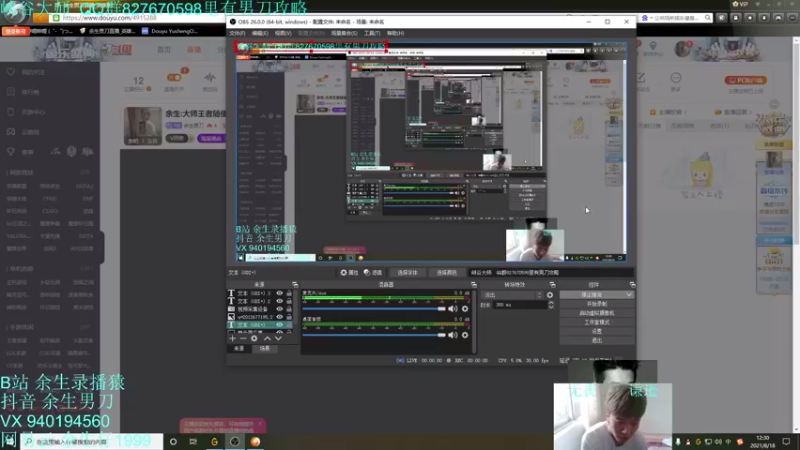
Task: Click the 选择颜色 button
Action: tap(446, 272)
